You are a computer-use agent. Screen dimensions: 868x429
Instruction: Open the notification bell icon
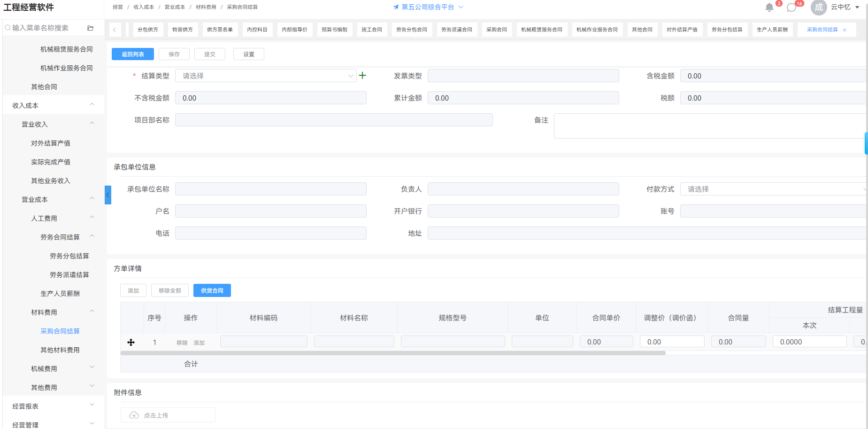coord(769,8)
